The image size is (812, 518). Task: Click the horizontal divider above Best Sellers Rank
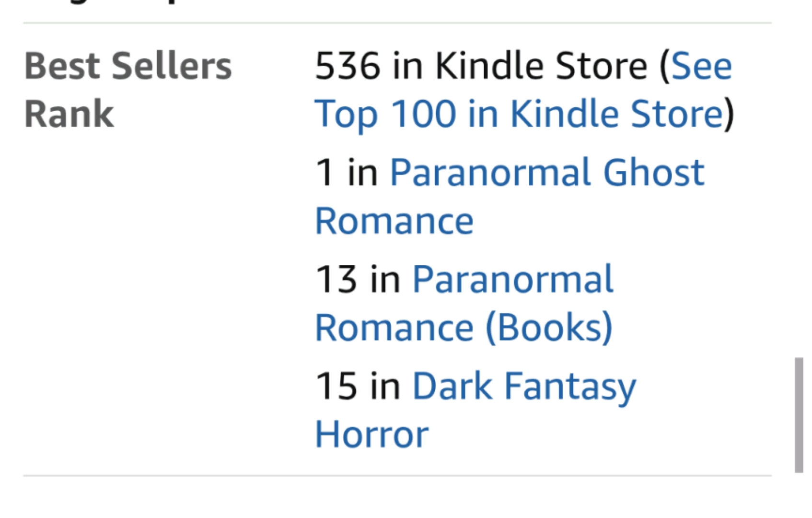397,23
